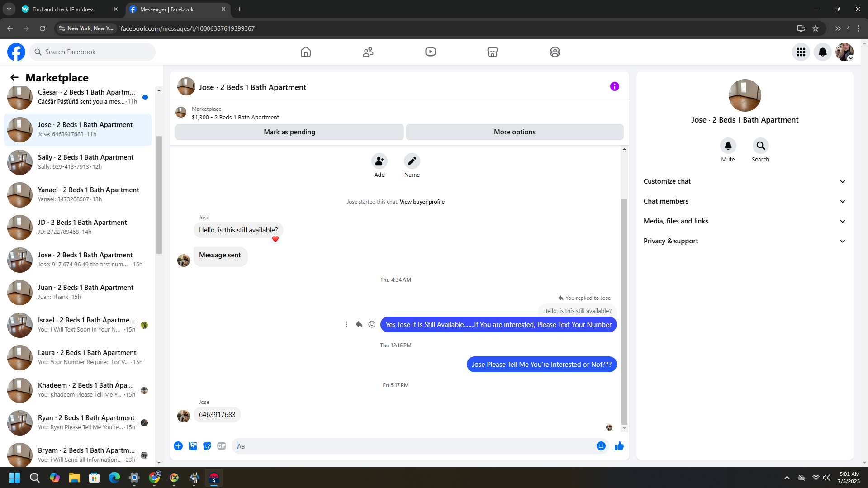Expand Chat members section
868x488 pixels.
[745, 201]
